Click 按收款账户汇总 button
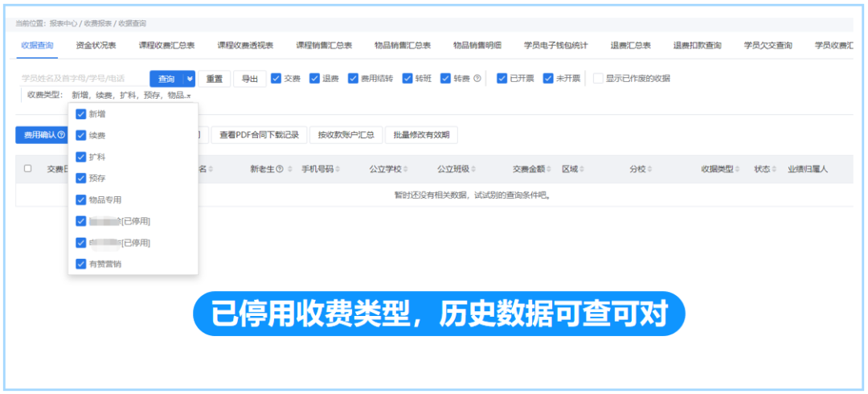The width and height of the screenshot is (868, 394). (x=346, y=134)
